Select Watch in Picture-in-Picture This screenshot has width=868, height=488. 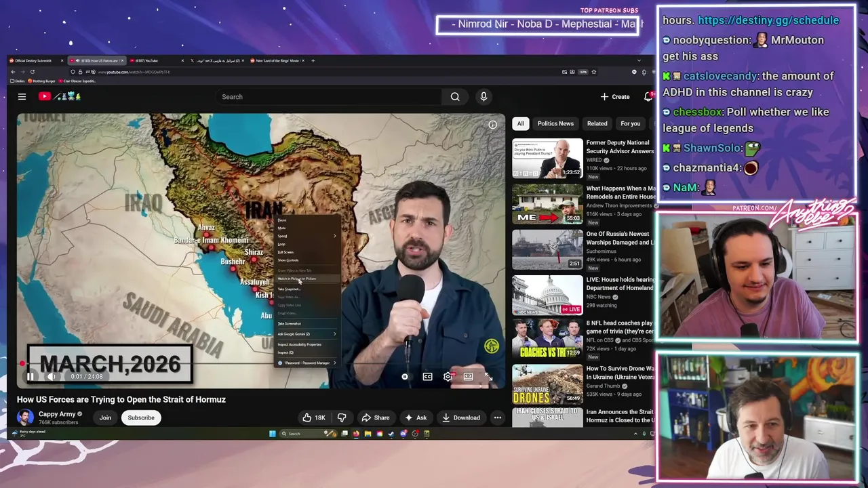coord(307,279)
